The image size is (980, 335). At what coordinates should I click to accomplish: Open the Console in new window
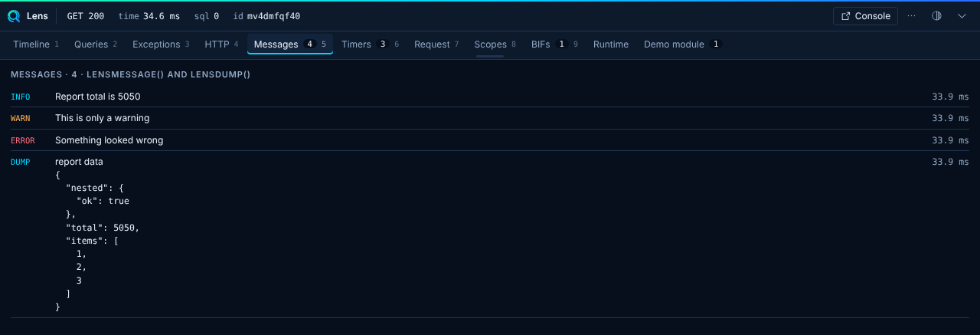click(x=865, y=16)
